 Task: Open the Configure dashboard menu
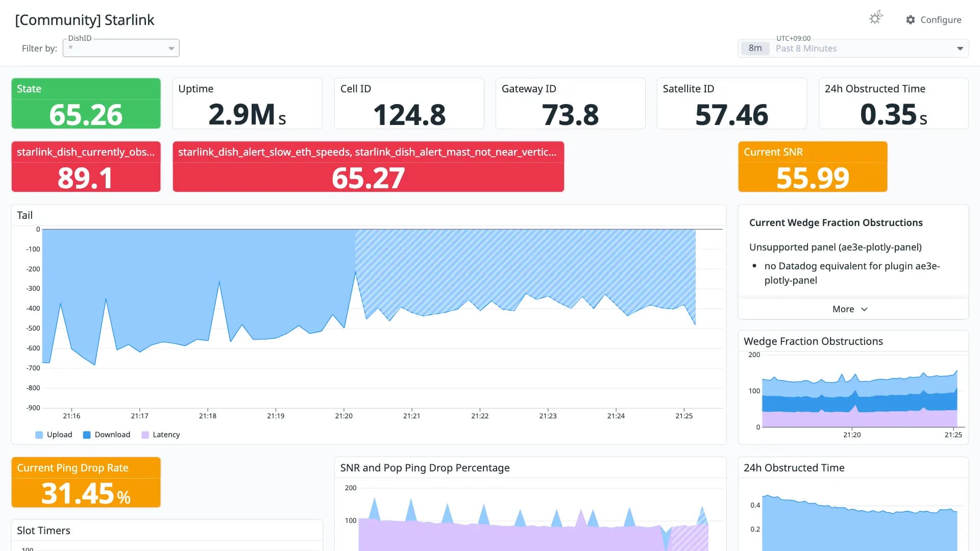point(934,20)
